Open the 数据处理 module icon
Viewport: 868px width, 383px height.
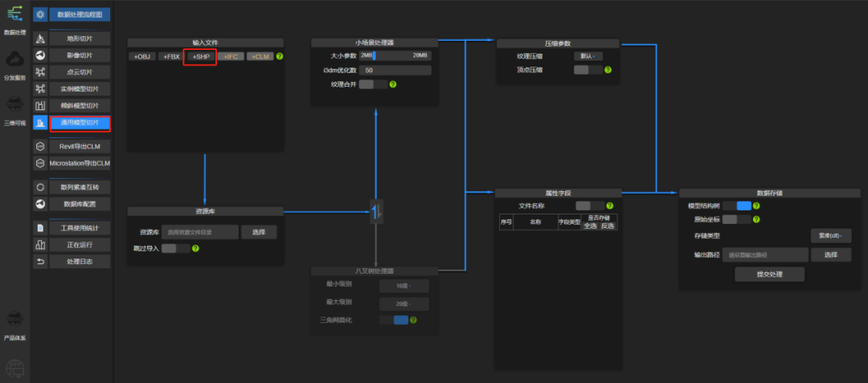click(15, 14)
